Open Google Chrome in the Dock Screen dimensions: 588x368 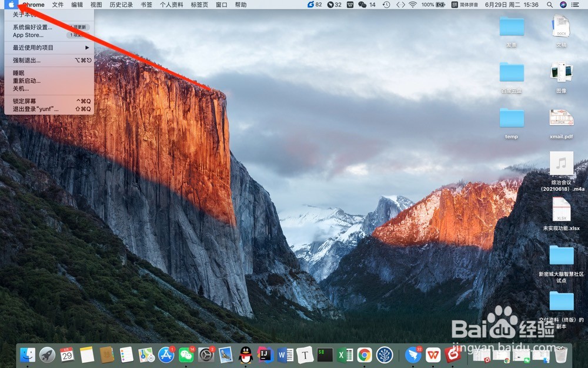(365, 354)
